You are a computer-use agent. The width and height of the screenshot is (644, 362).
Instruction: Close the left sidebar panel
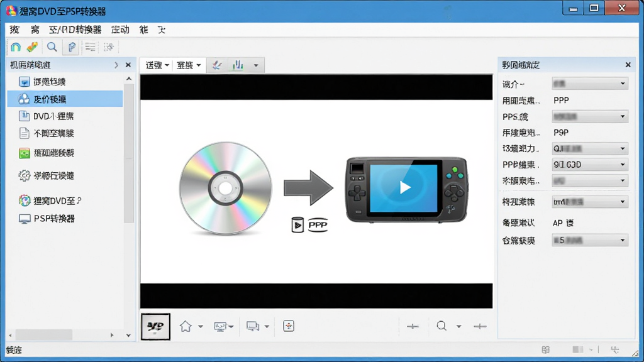tap(128, 65)
